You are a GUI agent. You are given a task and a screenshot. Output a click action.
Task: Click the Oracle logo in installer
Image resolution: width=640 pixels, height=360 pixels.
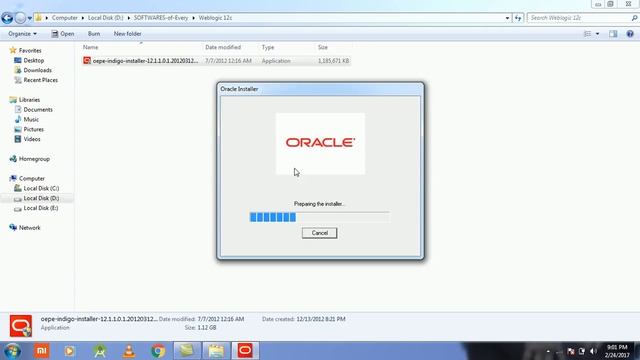(x=320, y=142)
